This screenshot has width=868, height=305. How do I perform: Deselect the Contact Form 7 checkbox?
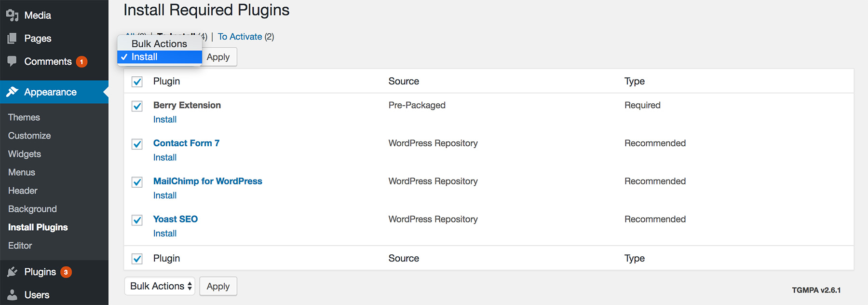(136, 144)
